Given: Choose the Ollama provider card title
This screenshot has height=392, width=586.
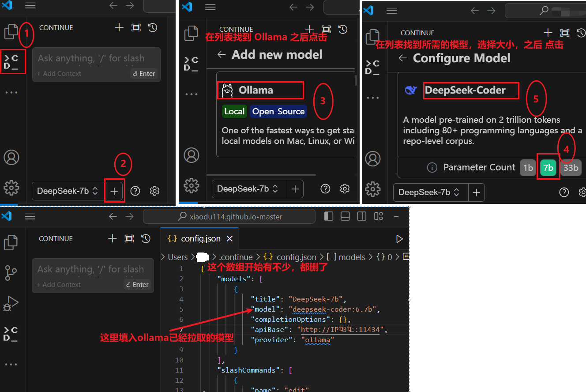Looking at the screenshot, I should (x=256, y=90).
